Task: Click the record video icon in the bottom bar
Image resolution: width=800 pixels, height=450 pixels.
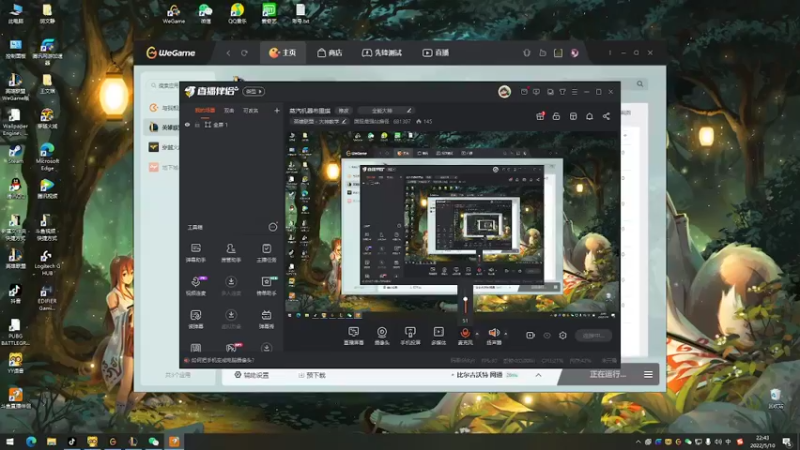Action: (x=530, y=335)
